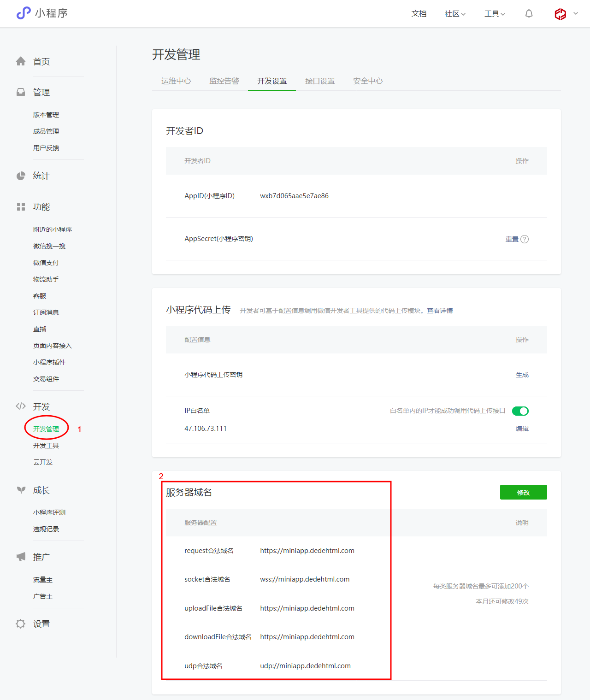Click the green 修改 button
The width and height of the screenshot is (590, 700).
click(523, 492)
